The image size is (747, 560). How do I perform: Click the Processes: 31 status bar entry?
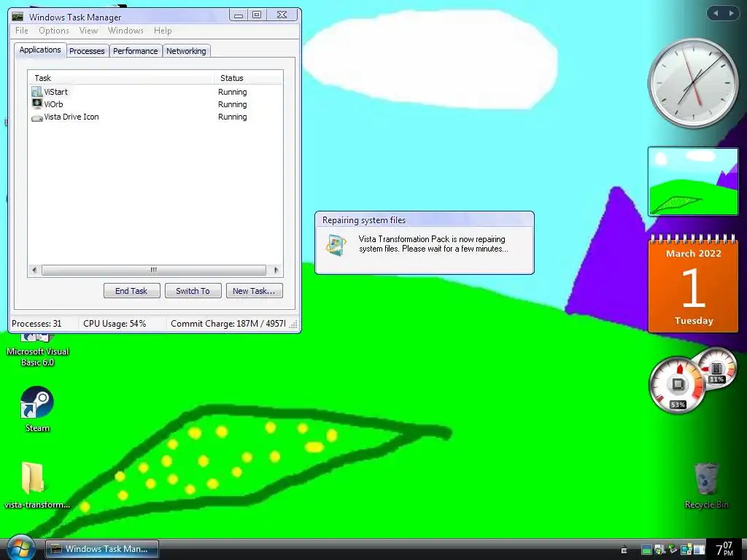[x=36, y=323]
